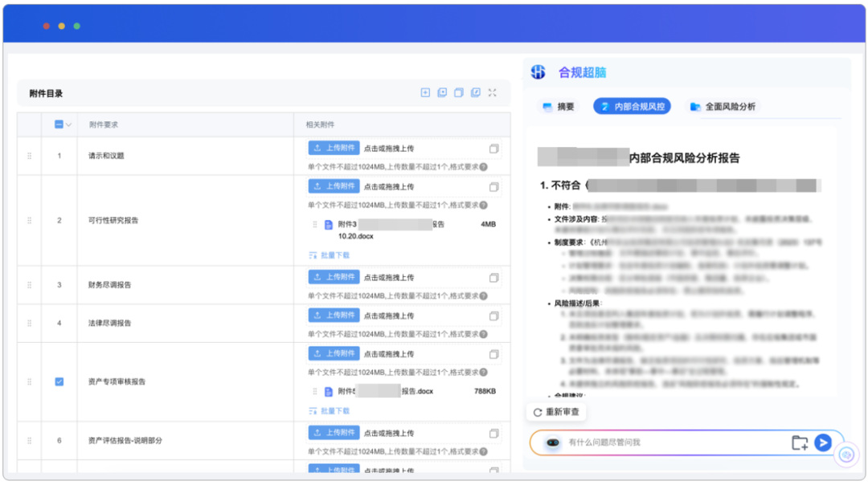Open dropdown arrow beside header checkbox
The height and width of the screenshot is (489, 868).
pos(68,125)
